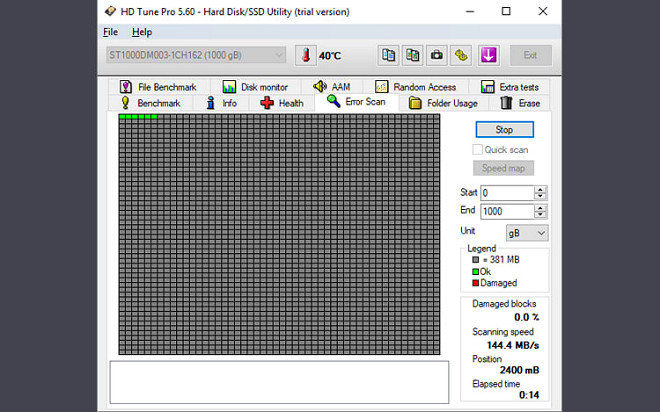Open the Erase tab
The image size is (660, 412).
(x=520, y=103)
